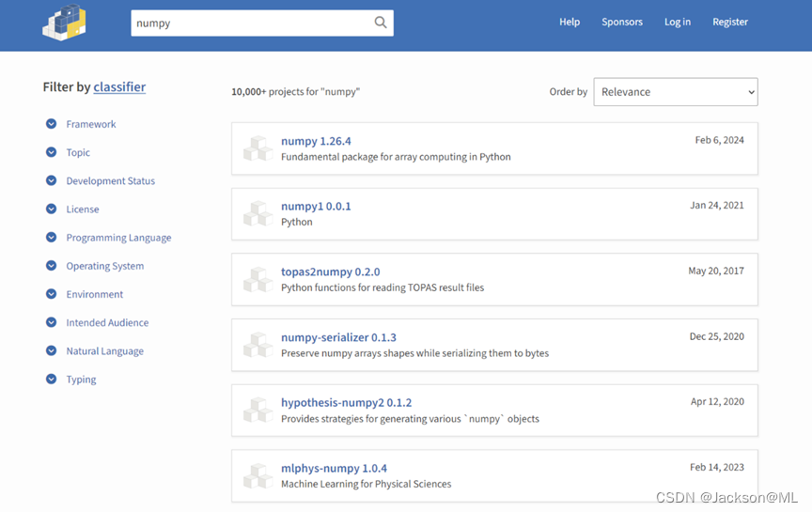Open the classifier link
Screen dimensions: 812x512
pyautogui.click(x=119, y=87)
